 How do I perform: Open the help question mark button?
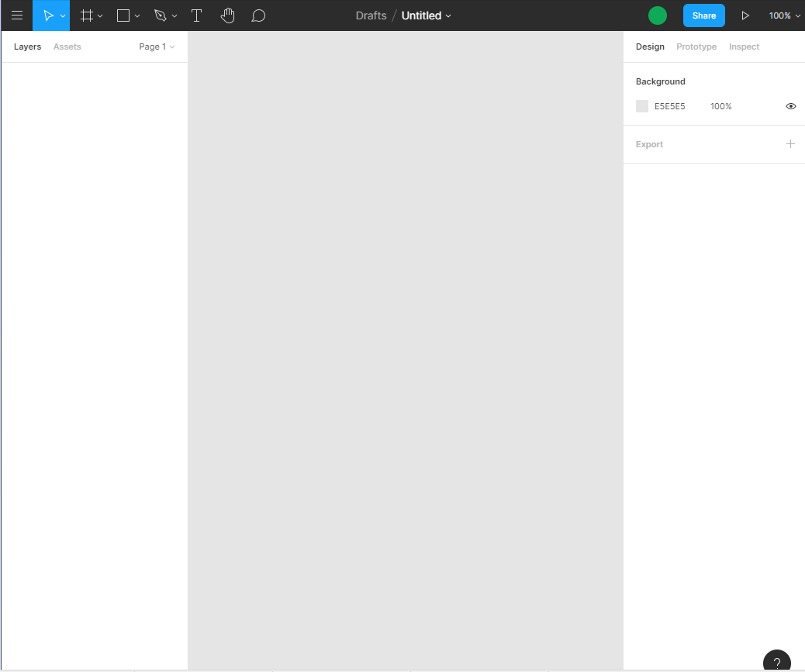777,662
